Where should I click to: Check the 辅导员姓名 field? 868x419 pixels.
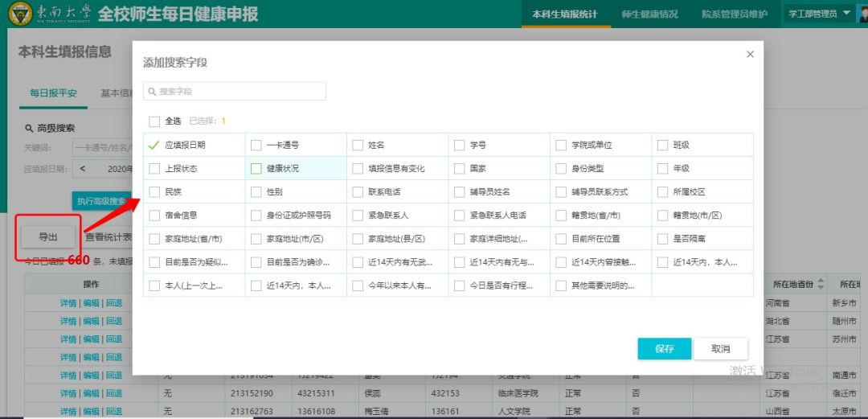click(459, 192)
